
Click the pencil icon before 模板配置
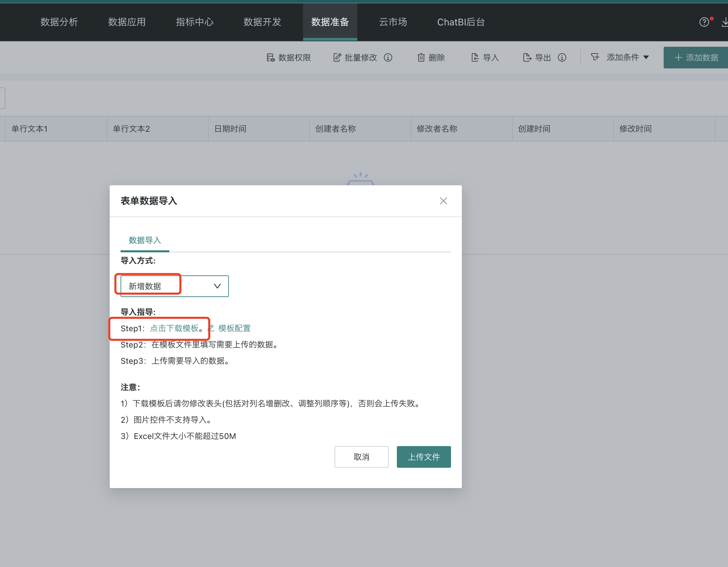pyautogui.click(x=210, y=328)
